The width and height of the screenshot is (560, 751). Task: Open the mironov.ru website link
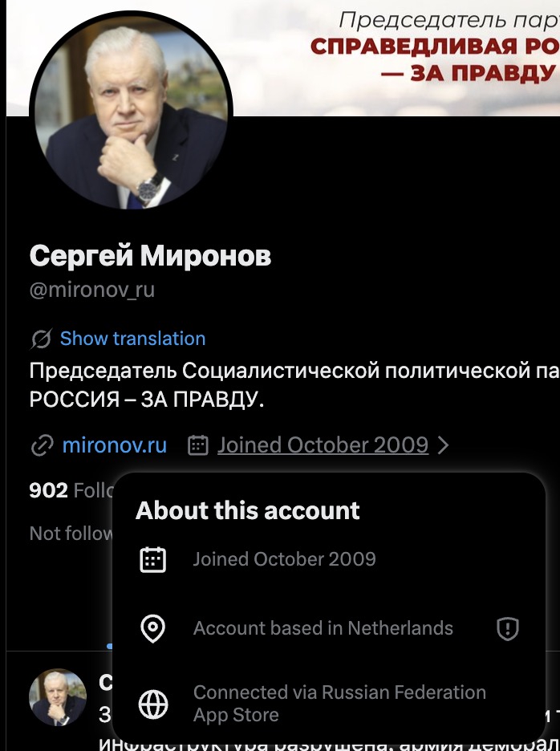pos(115,445)
